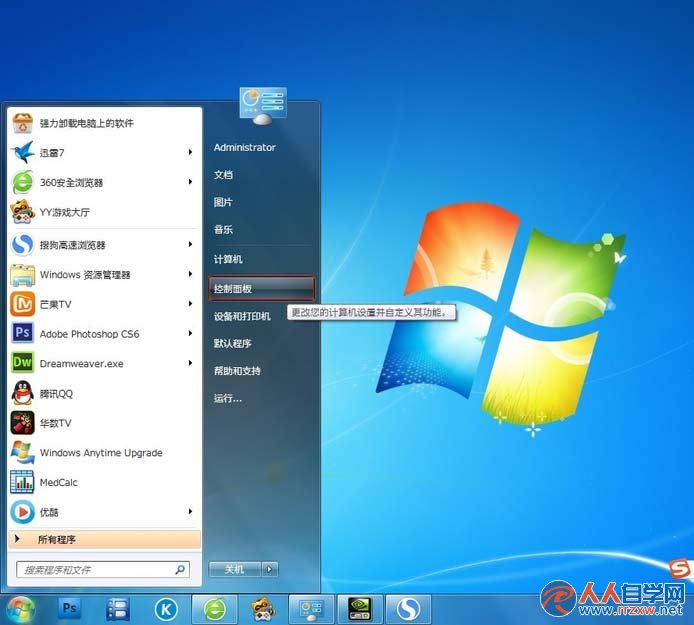Open 设备和打印机 (Devices and Printers)
This screenshot has width=694, height=625.
click(x=242, y=316)
